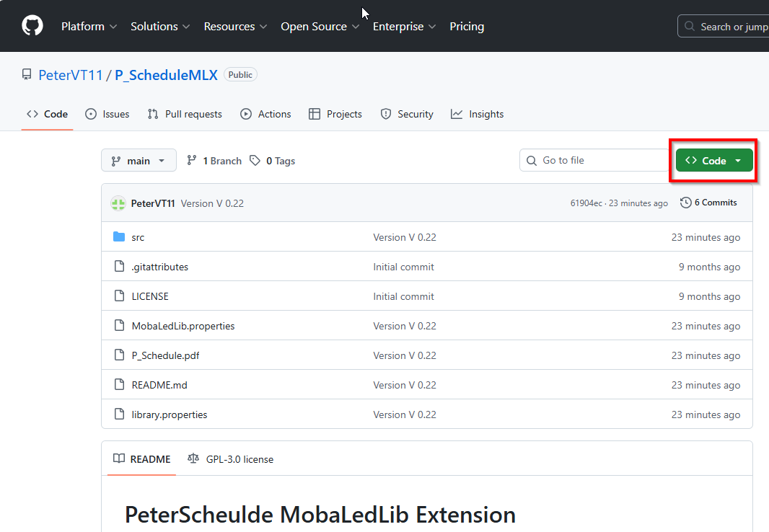
Task: Click the LICENSE file icon
Action: tap(120, 296)
